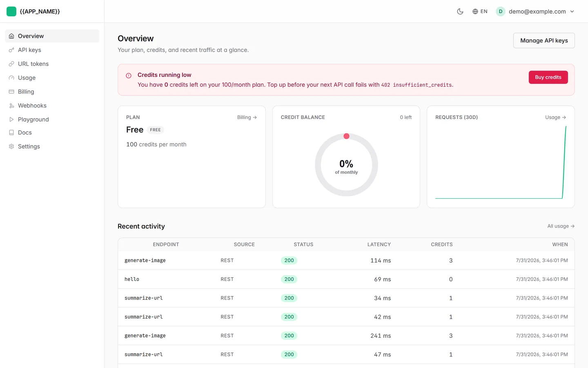Click the globe language icon
588x368 pixels.
(x=475, y=11)
